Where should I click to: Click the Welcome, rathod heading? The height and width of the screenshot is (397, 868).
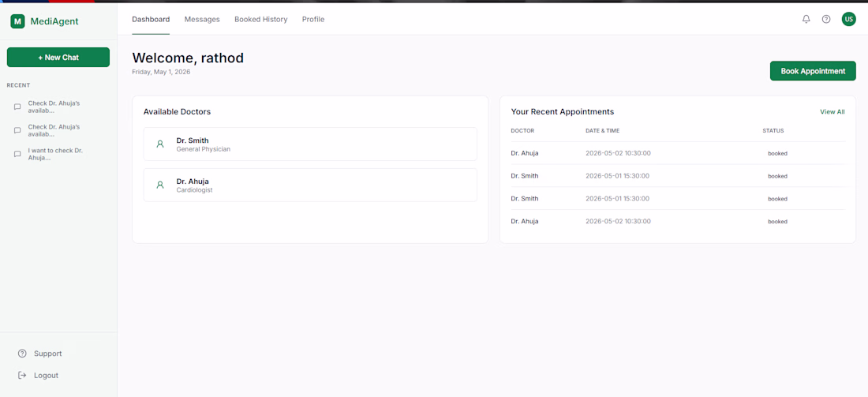tap(188, 58)
